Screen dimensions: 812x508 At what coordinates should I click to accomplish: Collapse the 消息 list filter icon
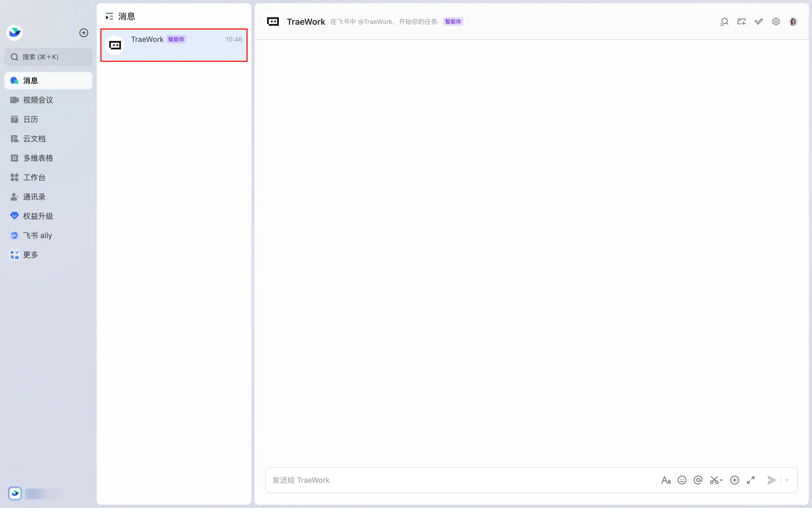click(109, 16)
